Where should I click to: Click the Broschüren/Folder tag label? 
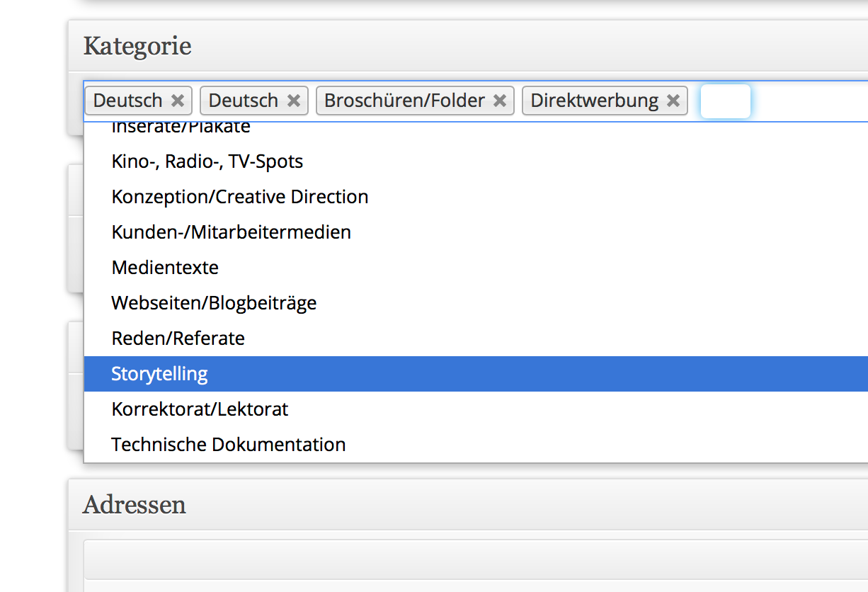point(404,101)
